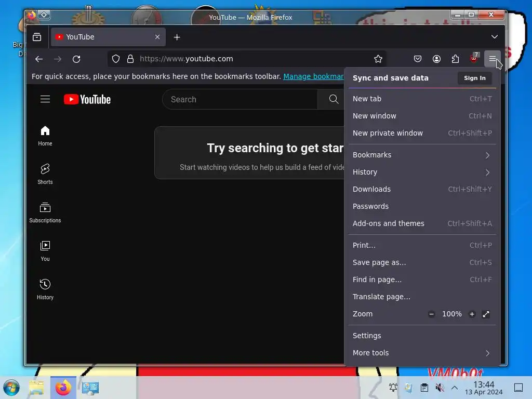Open Settings from menu
This screenshot has width=532, height=399.
(422, 336)
